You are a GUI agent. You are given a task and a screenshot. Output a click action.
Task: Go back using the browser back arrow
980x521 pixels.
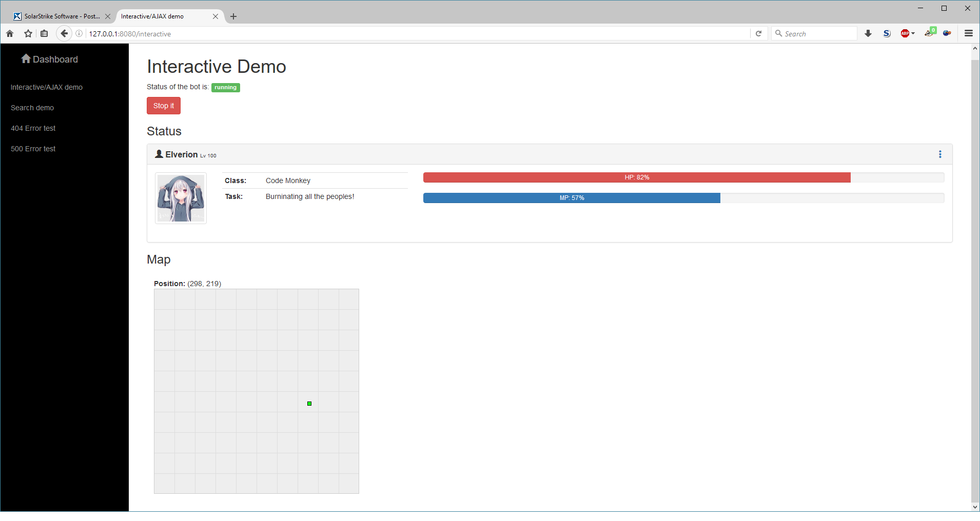click(64, 34)
